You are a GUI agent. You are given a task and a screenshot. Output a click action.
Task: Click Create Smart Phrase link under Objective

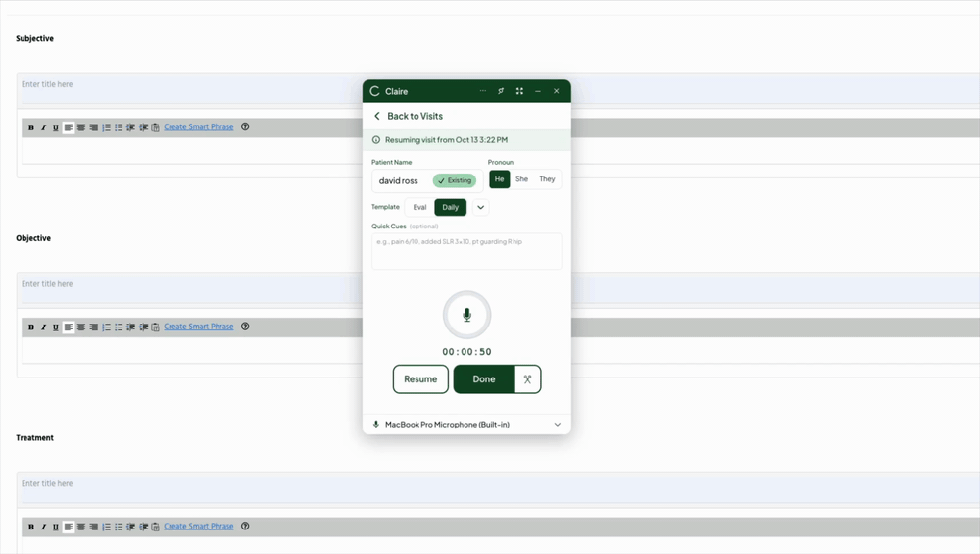[199, 327]
